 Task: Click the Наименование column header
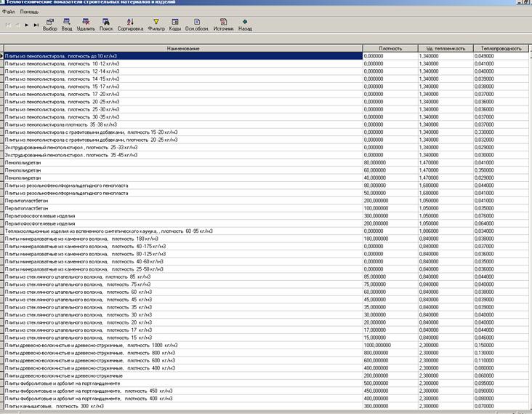coord(183,48)
